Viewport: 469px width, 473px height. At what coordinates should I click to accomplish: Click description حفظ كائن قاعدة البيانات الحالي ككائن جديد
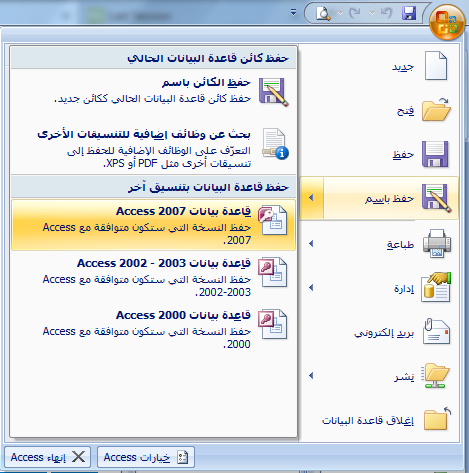coord(152,99)
